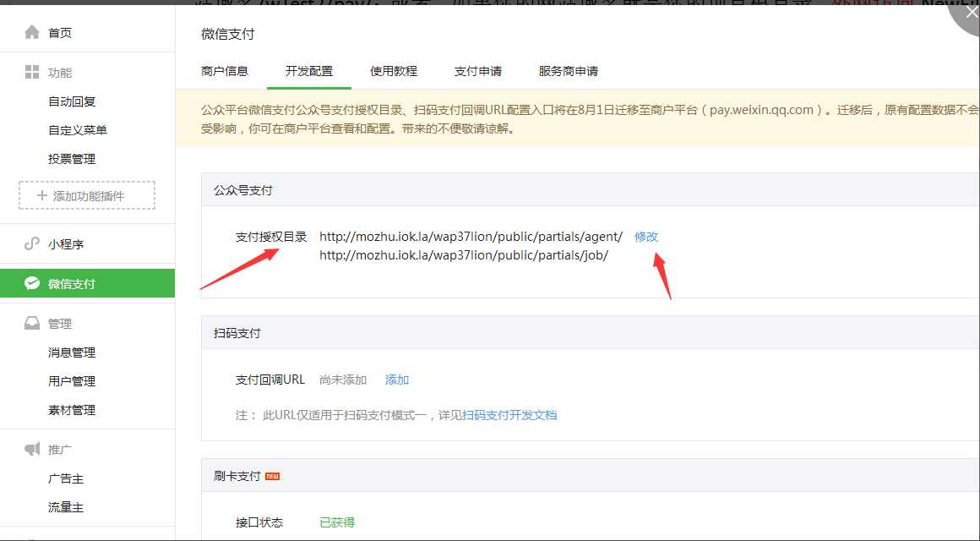Click the 管理 sidebar group heading
The height and width of the screenshot is (541, 980).
[60, 324]
